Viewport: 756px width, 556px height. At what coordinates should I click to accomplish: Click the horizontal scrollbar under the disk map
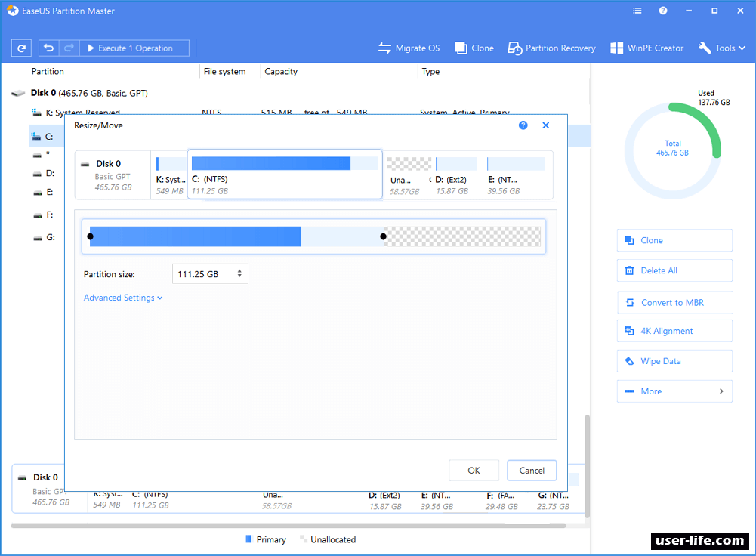coord(289,526)
